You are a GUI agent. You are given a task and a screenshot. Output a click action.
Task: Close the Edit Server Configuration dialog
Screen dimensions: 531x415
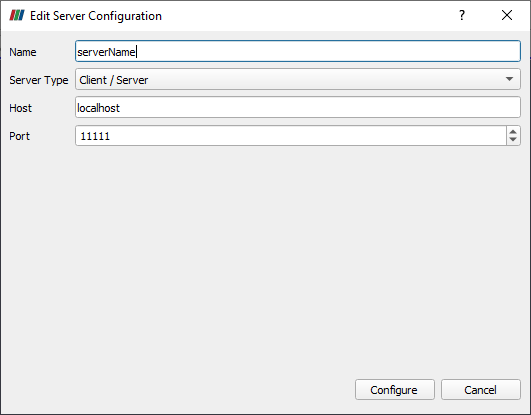click(x=507, y=15)
